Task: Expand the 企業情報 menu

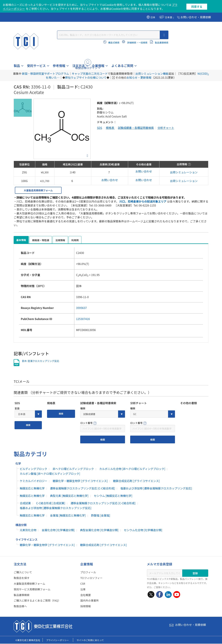Action: (x=100, y=66)
